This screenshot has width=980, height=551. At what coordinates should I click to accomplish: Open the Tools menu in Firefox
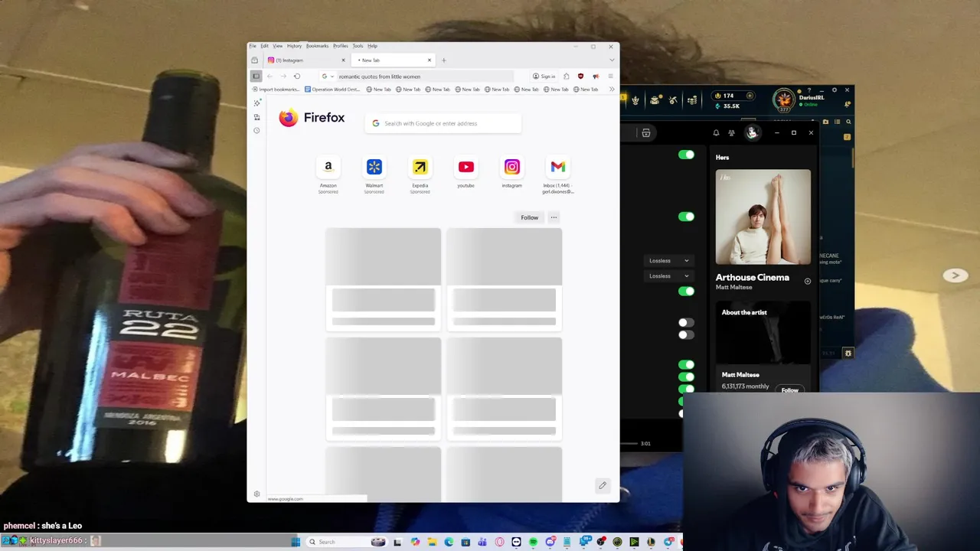pyautogui.click(x=358, y=46)
